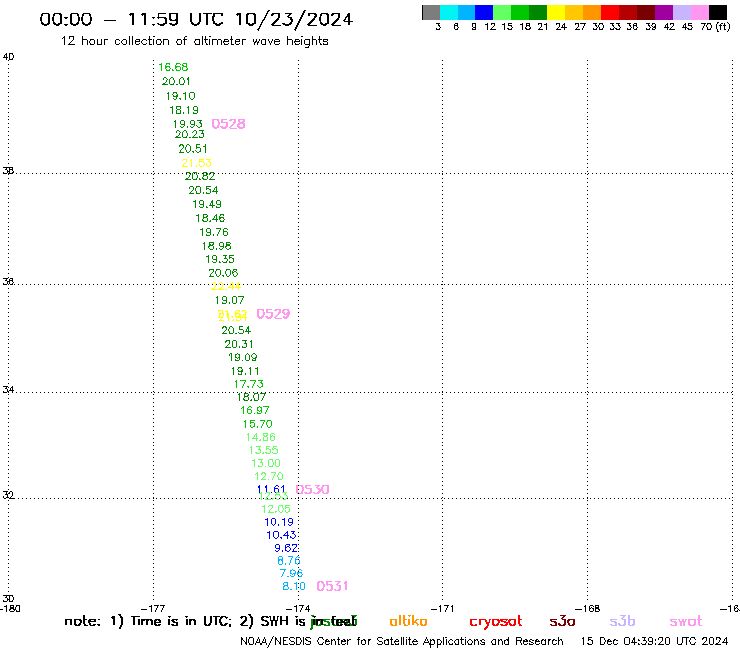Screen dimensions: 740x650
Task: Select the light green value 13.55
Action: [263, 450]
